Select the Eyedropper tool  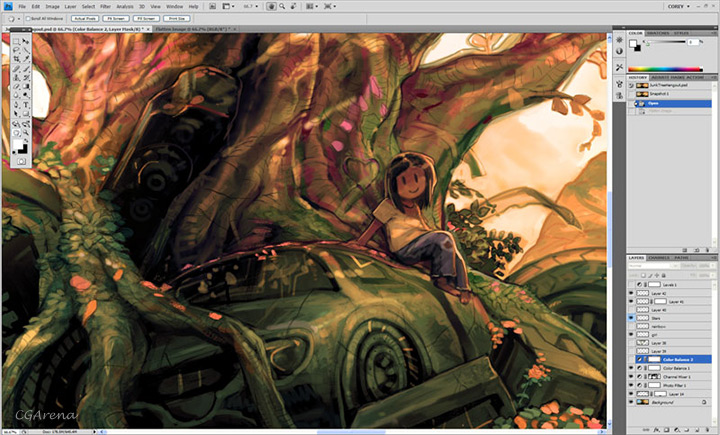(26, 59)
